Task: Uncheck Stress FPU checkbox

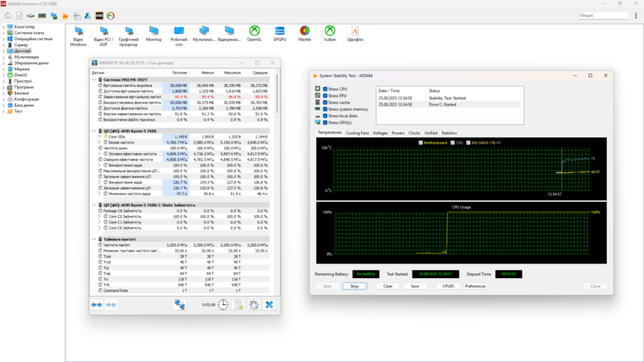Action: (x=325, y=96)
